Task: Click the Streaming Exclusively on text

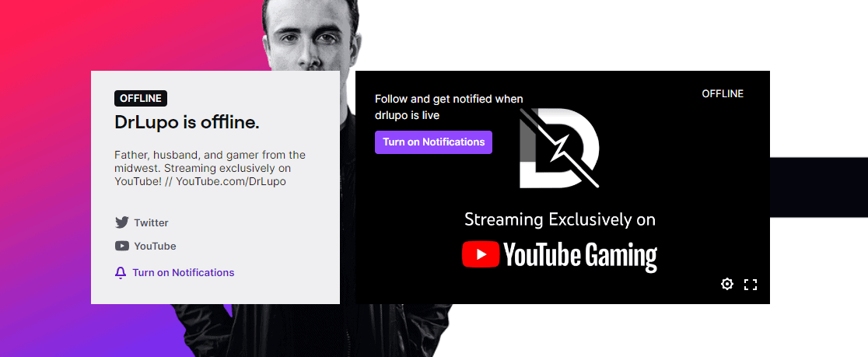Action: pyautogui.click(x=560, y=220)
